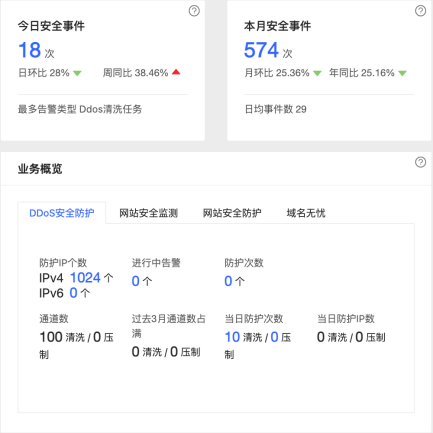Viewport: 433px width, 433px height.
Task: Click green down arrow next to 日环比 28%
Action: pyautogui.click(x=77, y=73)
